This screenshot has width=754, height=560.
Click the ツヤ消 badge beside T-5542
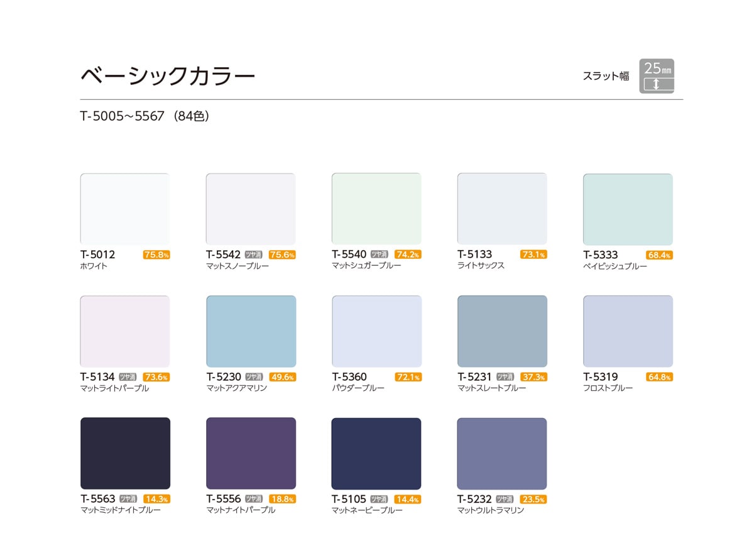[x=253, y=255]
